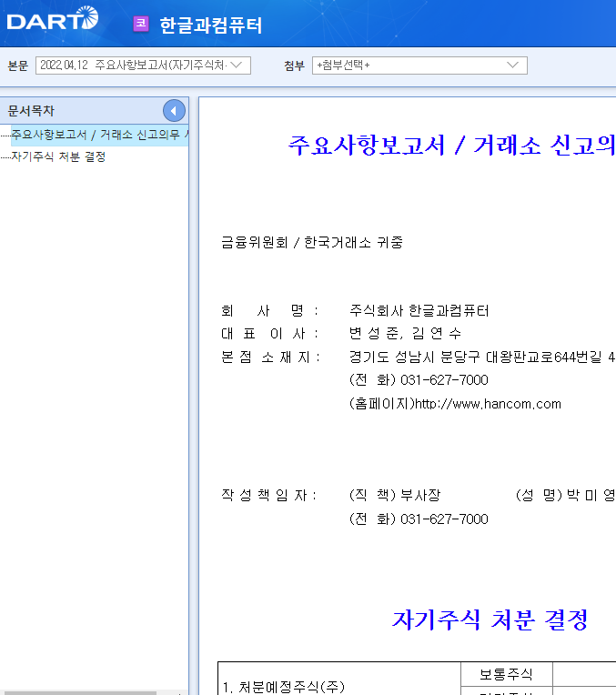The width and height of the screenshot is (616, 695).
Task: Select 자기주식 처분 결정 in document outline
Action: [58, 156]
